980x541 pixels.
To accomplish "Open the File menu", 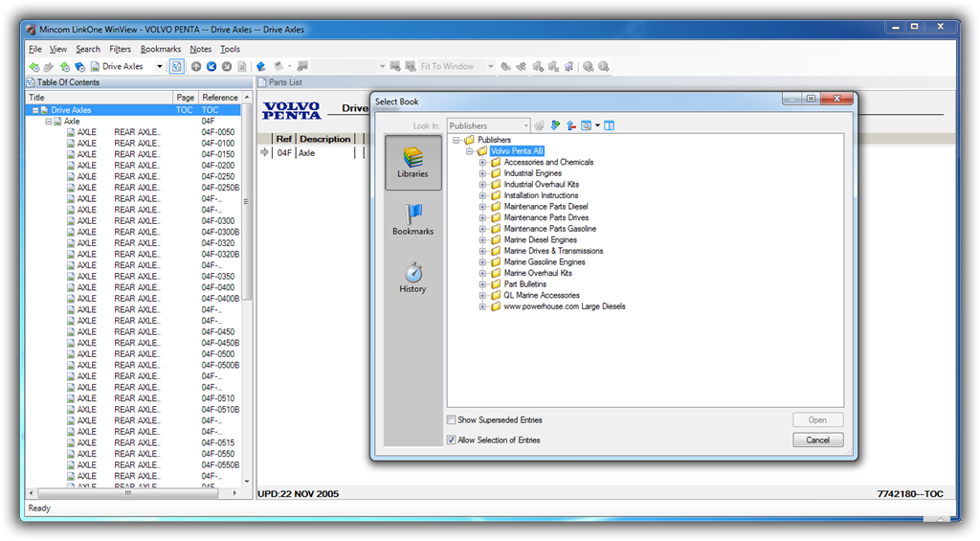I will click(x=35, y=49).
